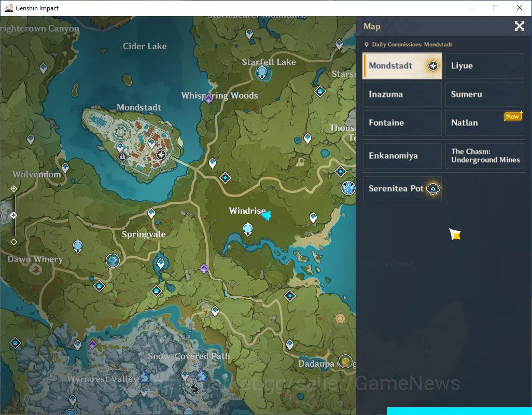Select the teleport waypoint below Windrise label
532x415 pixels.
[248, 229]
